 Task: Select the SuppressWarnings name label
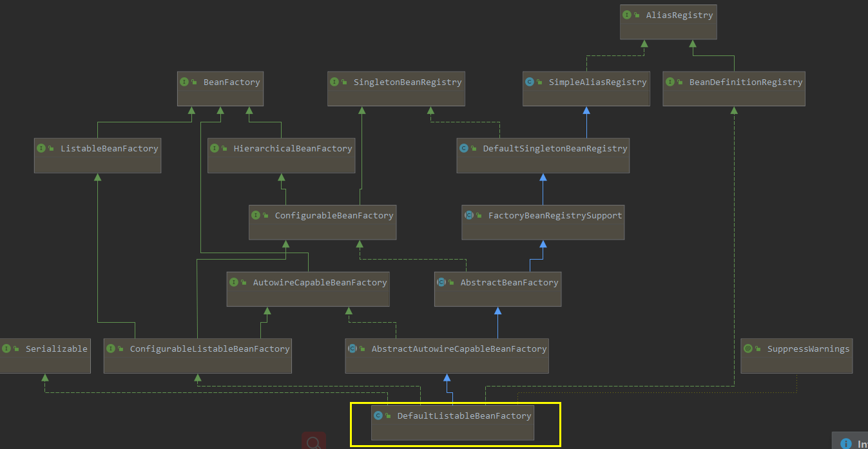click(809, 349)
